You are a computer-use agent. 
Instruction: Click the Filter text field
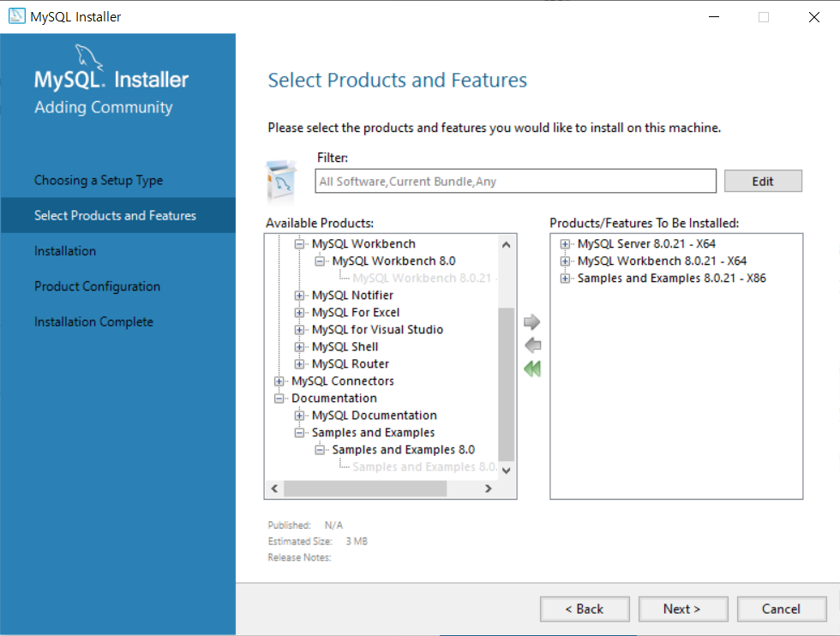click(x=515, y=181)
